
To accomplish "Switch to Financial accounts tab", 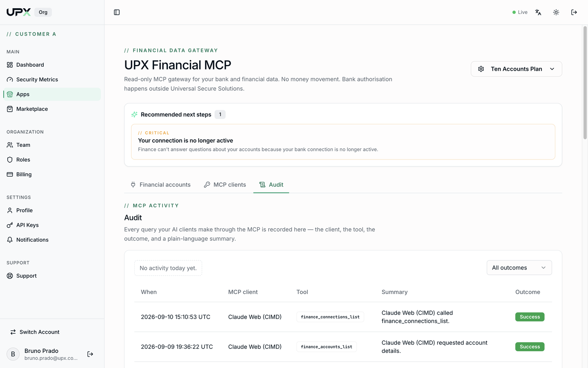I will click(160, 185).
